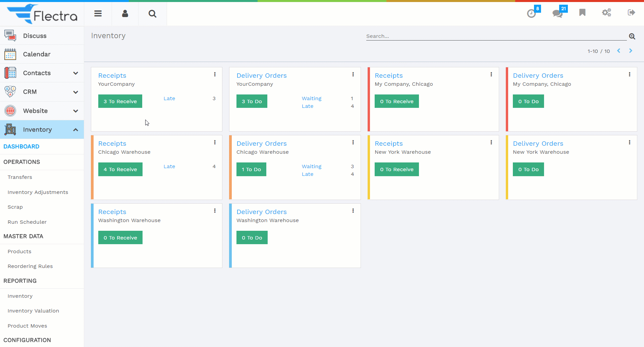Open the conversations chat bubble icon
644x347 pixels.
tap(557, 13)
